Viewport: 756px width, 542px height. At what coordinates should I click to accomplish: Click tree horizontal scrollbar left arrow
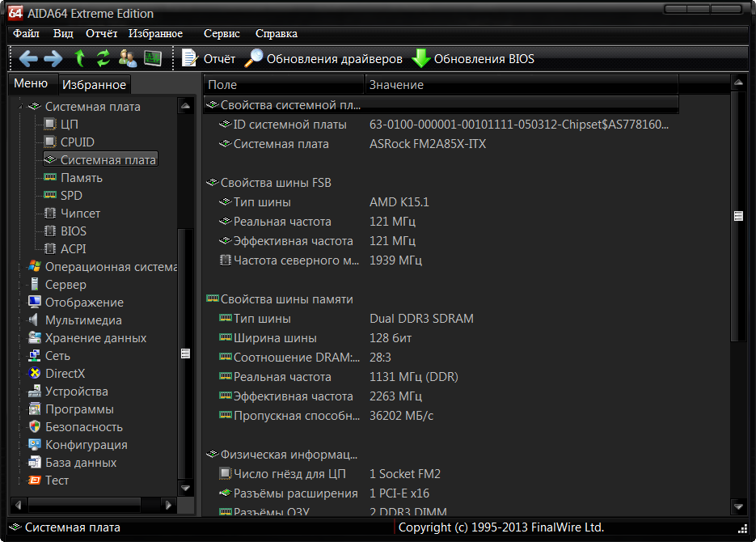(19, 505)
